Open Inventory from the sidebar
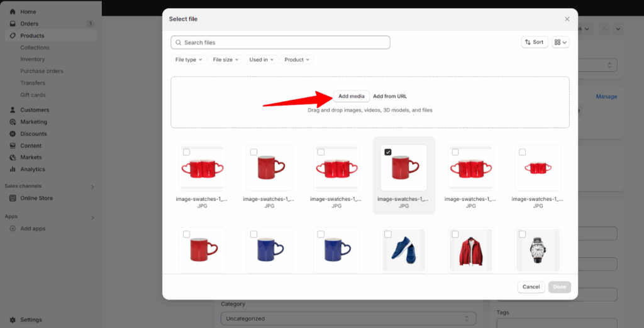The height and width of the screenshot is (328, 644). [33, 60]
